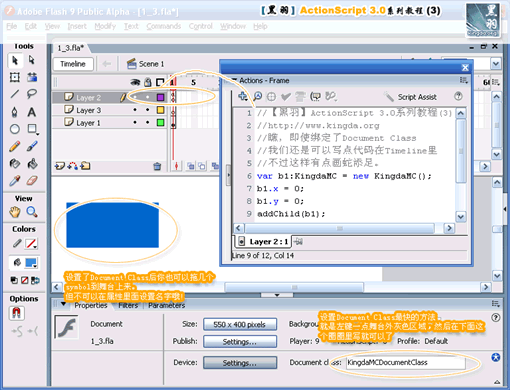
Task: Select the Line tool
Action: pos(15,94)
